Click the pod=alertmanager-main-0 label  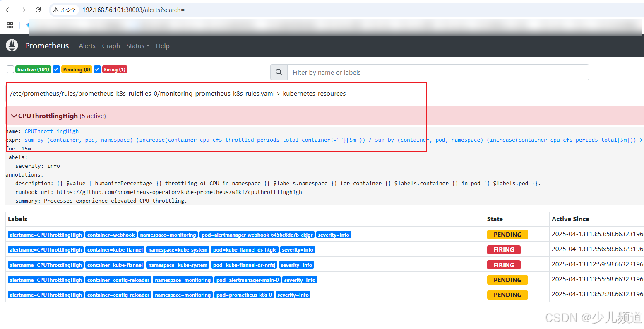(x=248, y=280)
